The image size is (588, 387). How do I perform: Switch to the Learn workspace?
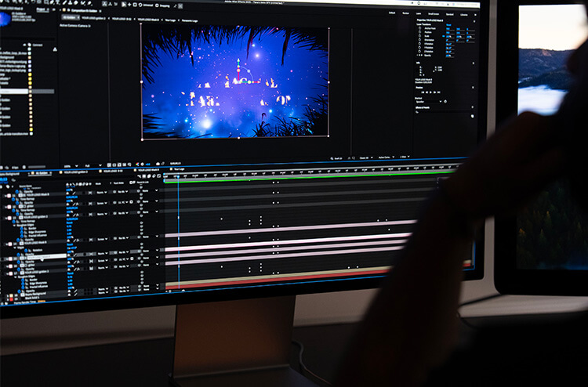click(x=419, y=13)
